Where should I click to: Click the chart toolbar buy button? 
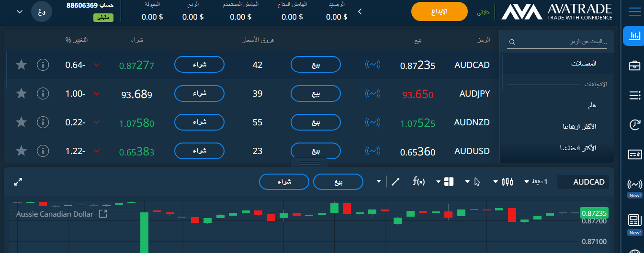tap(284, 182)
